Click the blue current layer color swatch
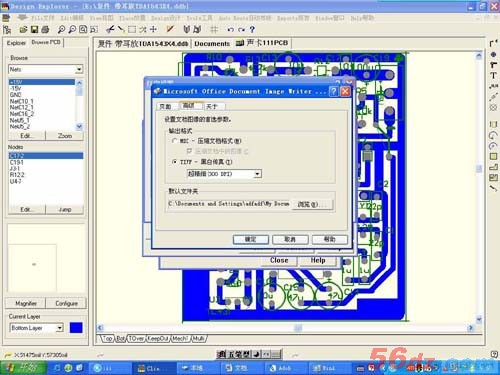This screenshot has height=375, width=500. [76, 328]
